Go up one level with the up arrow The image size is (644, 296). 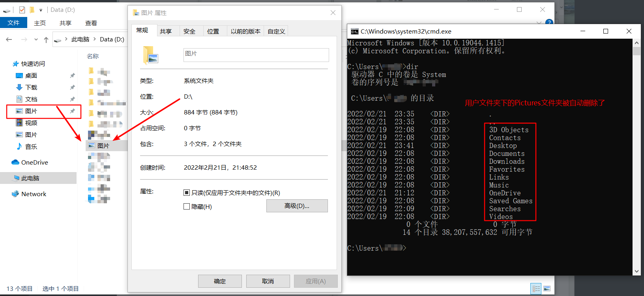[46, 39]
